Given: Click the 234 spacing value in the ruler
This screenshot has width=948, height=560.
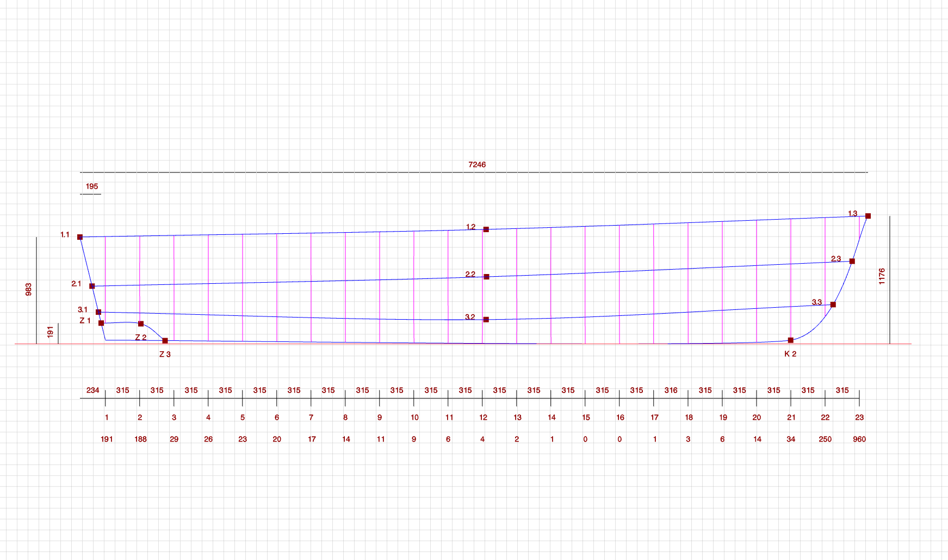Looking at the screenshot, I should coord(93,390).
